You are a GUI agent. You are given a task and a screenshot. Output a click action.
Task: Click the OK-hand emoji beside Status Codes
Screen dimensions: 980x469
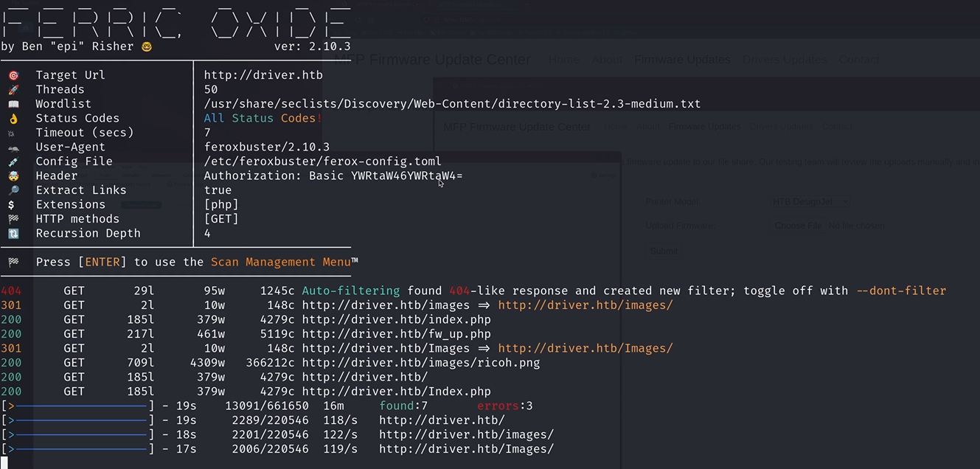[13, 118]
